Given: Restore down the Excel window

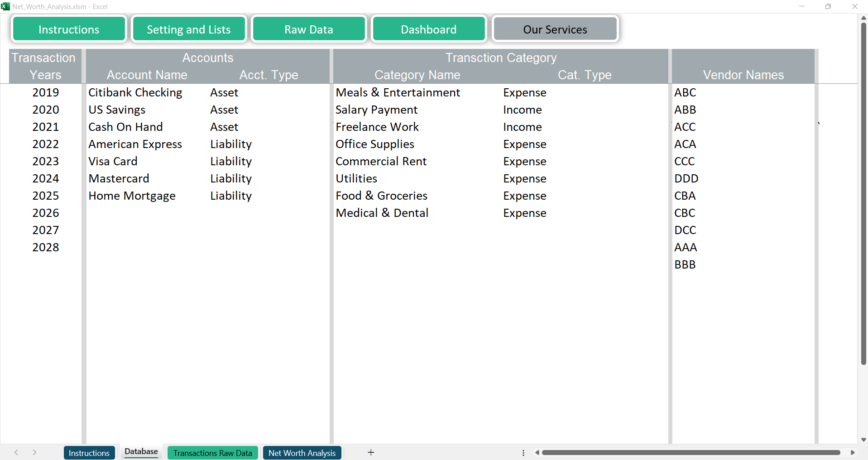Looking at the screenshot, I should [828, 6].
